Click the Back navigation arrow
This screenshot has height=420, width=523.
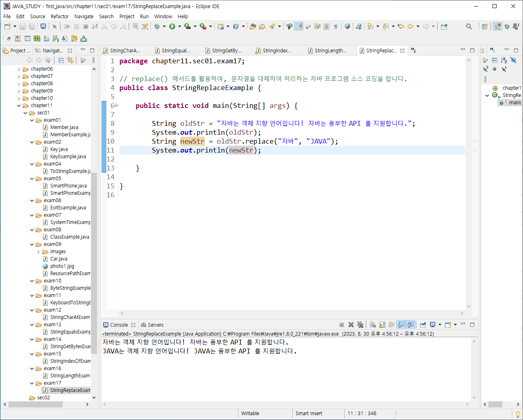tap(411, 26)
